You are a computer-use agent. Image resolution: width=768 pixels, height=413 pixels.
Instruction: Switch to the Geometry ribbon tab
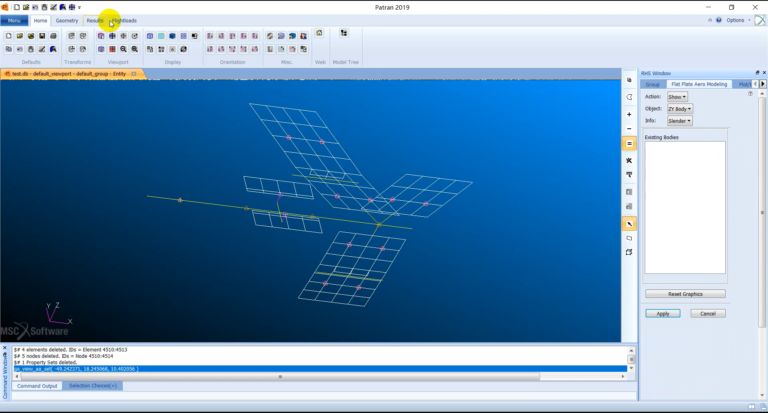[67, 21]
